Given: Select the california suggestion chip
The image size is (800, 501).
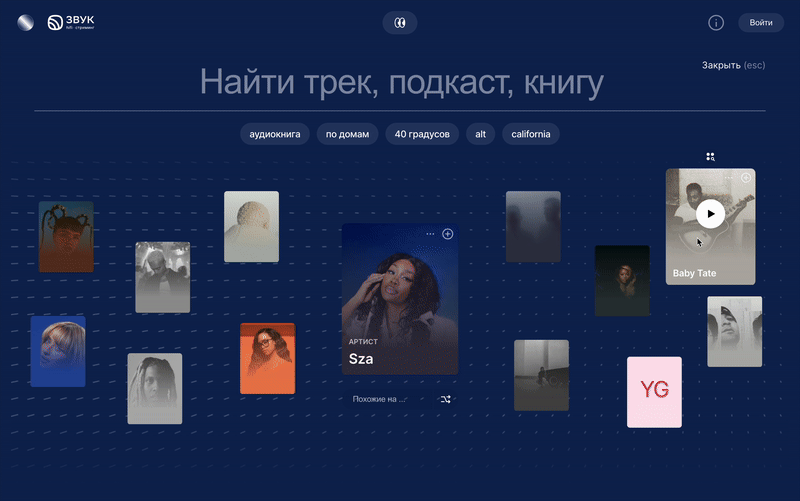Looking at the screenshot, I should point(531,134).
